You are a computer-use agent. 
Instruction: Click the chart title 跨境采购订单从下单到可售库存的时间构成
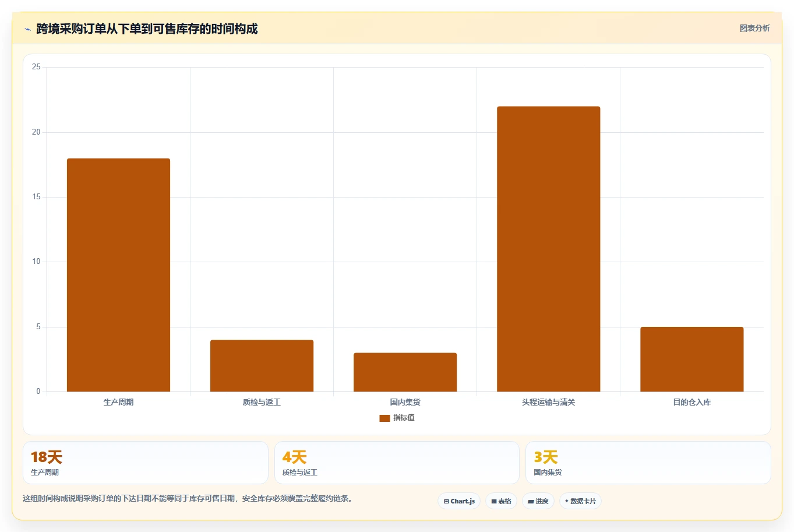pos(147,29)
